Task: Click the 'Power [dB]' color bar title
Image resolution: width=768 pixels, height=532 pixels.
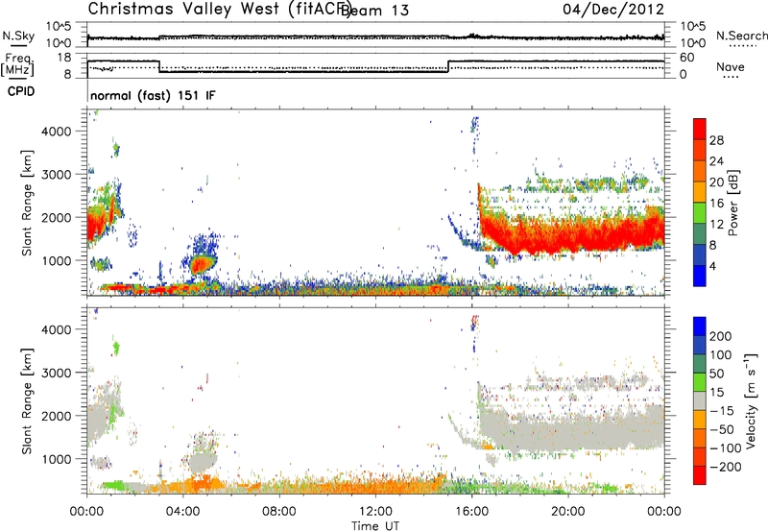Action: (733, 203)
